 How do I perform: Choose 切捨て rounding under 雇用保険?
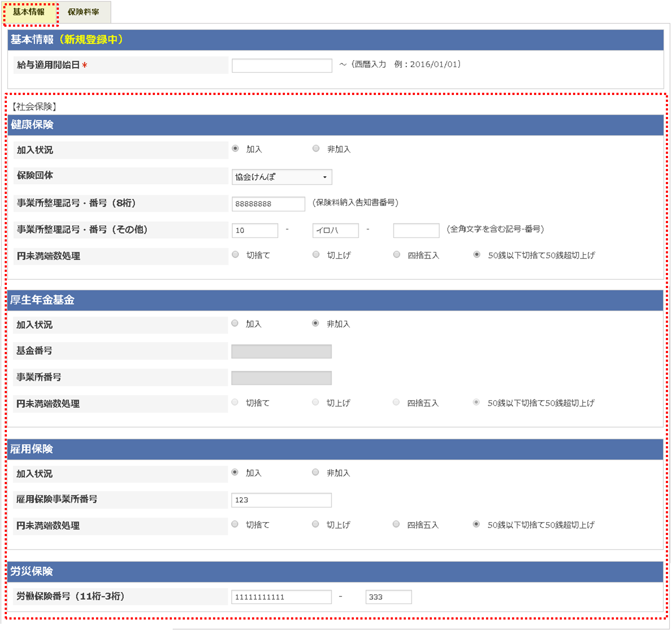235,524
